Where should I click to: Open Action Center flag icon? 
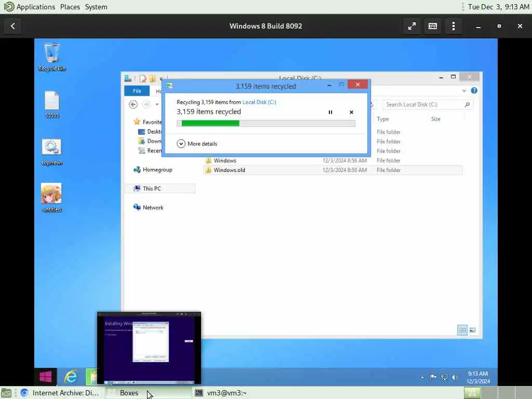coord(433,377)
